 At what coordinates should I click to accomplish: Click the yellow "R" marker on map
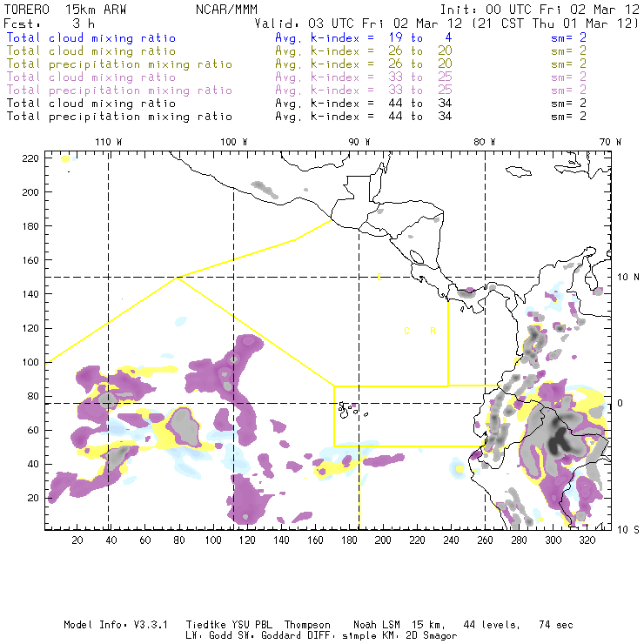[433, 331]
